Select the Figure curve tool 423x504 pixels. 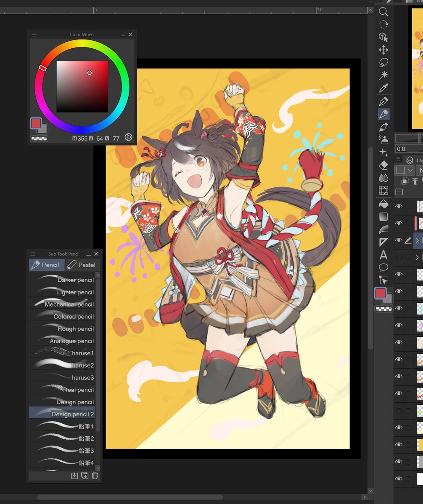tap(383, 229)
